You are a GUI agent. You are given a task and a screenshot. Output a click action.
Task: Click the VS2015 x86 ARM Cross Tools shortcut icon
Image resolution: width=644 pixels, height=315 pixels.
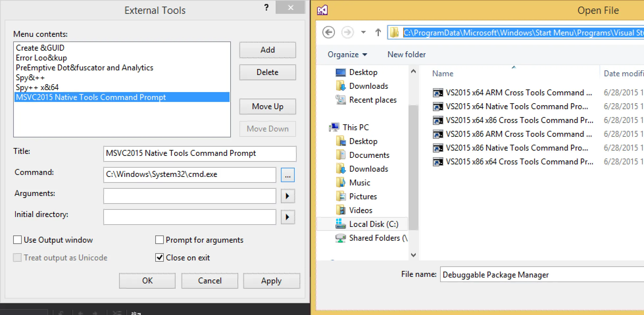(438, 134)
